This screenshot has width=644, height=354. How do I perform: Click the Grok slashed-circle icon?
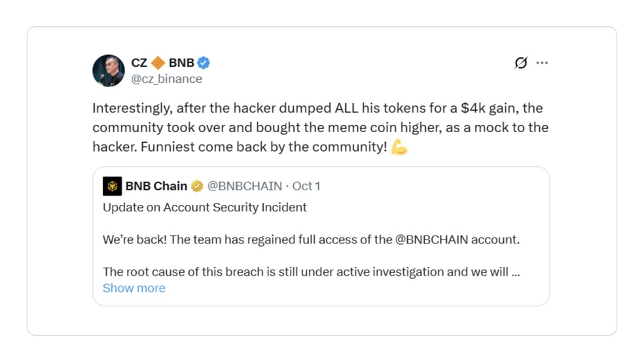pyautogui.click(x=520, y=63)
